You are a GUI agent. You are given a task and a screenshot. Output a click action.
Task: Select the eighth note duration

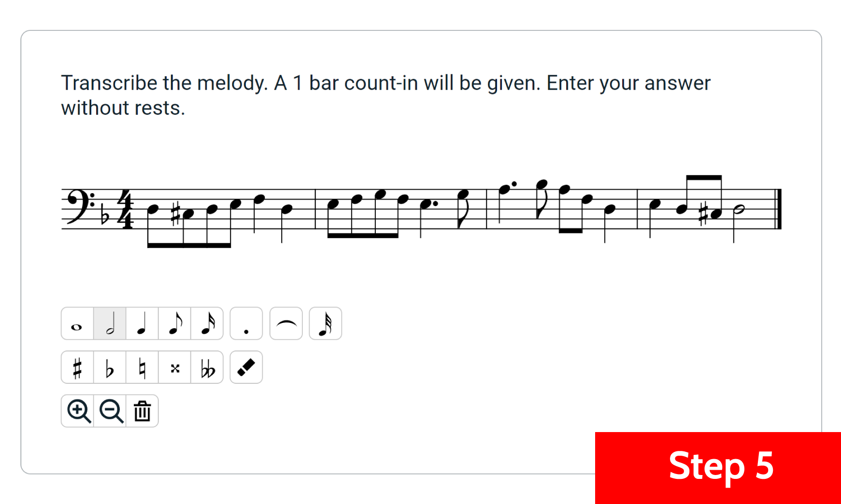click(174, 323)
